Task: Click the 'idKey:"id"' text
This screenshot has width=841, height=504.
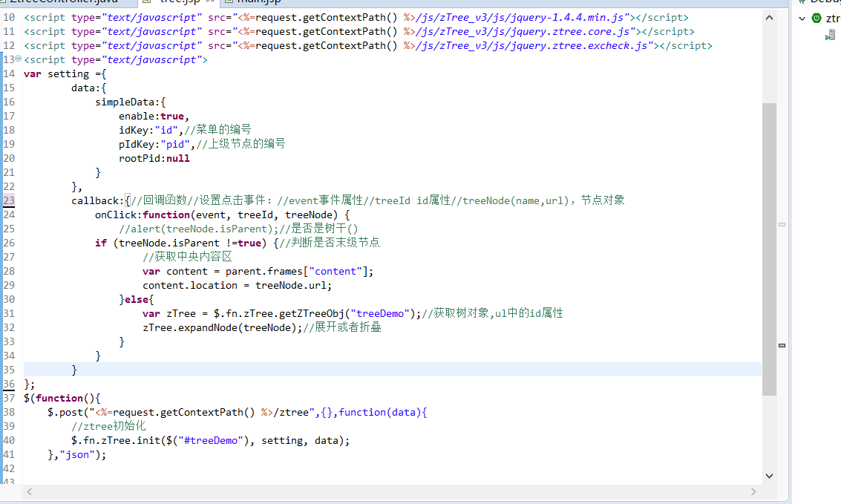Action: (148, 131)
